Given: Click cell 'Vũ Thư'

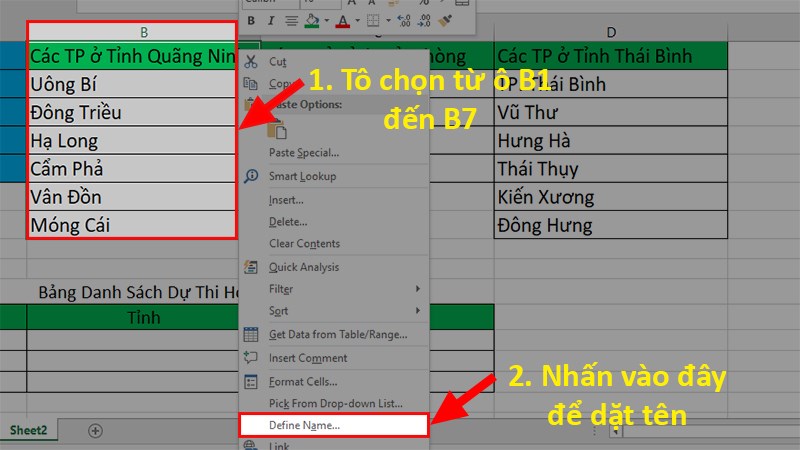Looking at the screenshot, I should 611,112.
